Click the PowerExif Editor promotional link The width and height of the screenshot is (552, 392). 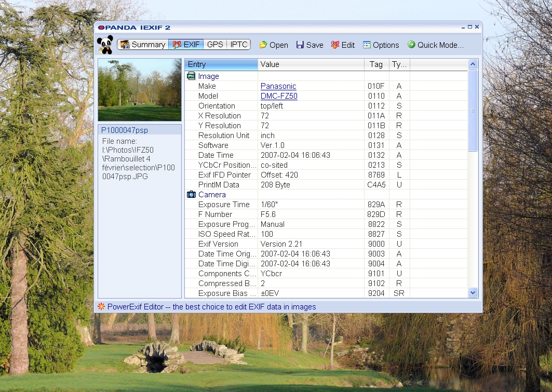[x=211, y=307]
